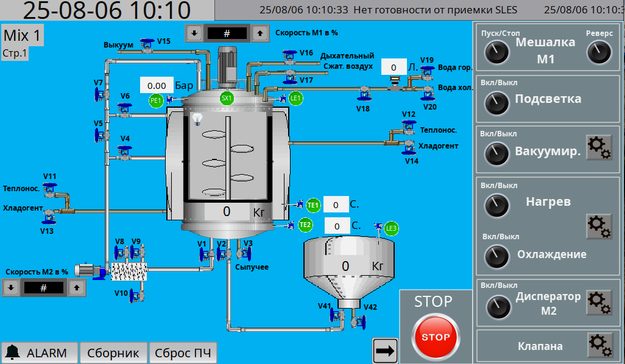The height and width of the screenshot is (364, 625).
Task: Decrease M1 speed with down arrow
Action: coord(193,33)
